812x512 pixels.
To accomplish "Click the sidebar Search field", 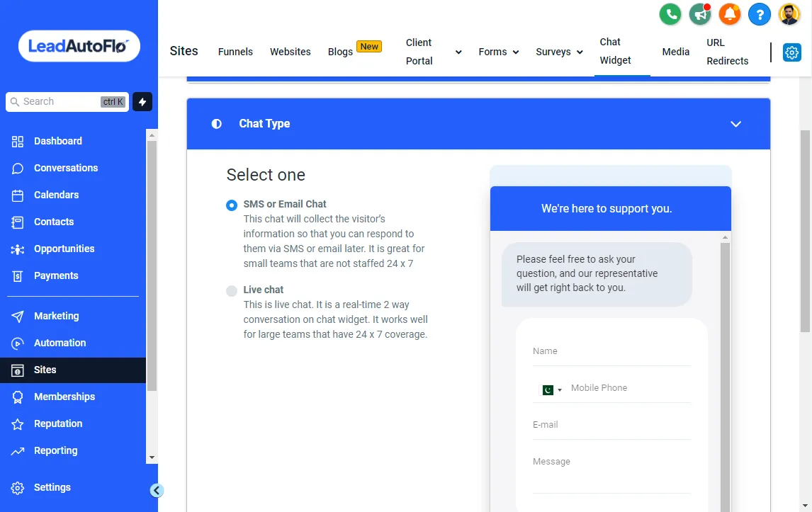I will coord(67,102).
